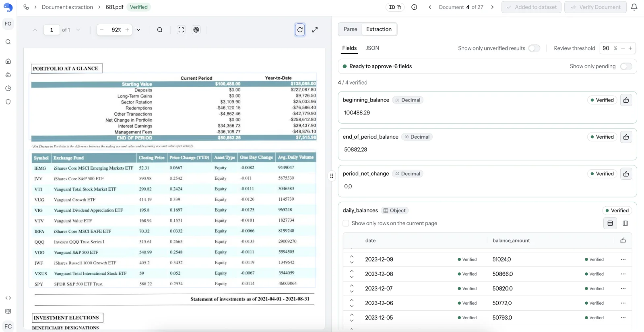Screen dimensions: 644x332
Task: Open the pie chart analytics icon
Action: [x=8, y=88]
